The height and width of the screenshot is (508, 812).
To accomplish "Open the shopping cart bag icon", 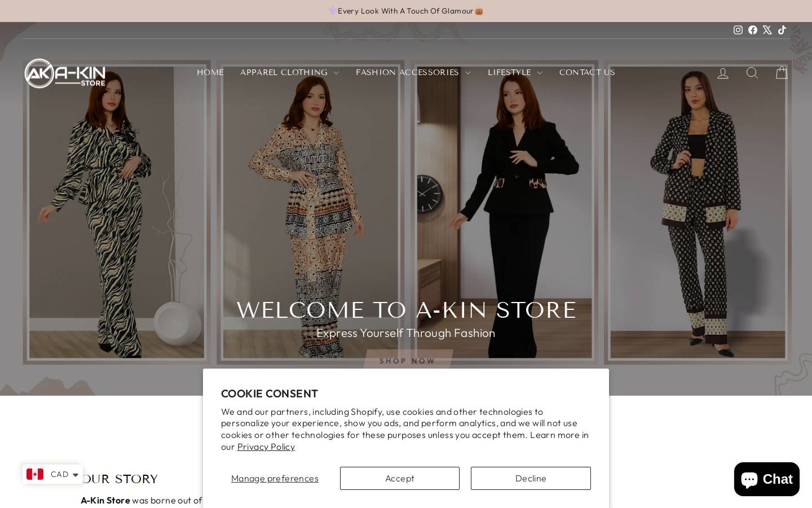I will coord(782,73).
